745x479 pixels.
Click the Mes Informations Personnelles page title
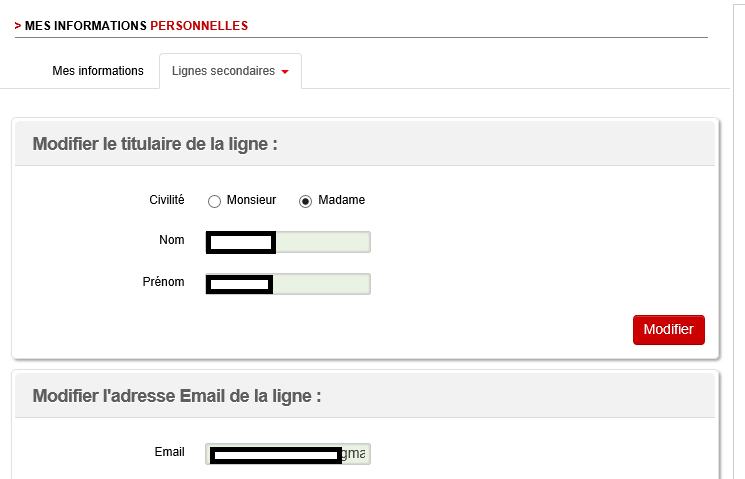pyautogui.click(x=136, y=25)
